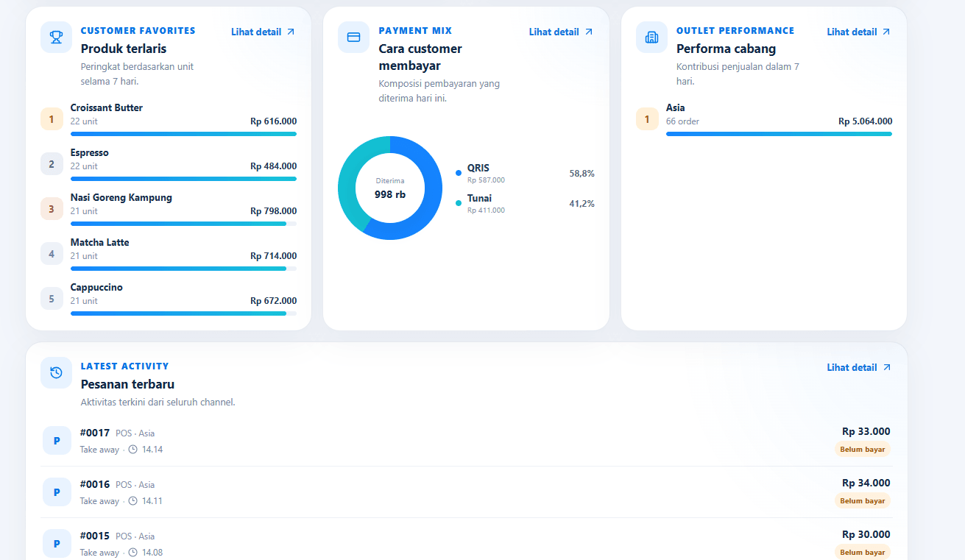Click the P avatar for order #0015
Viewport: 965px width, 560px height.
coord(57,544)
